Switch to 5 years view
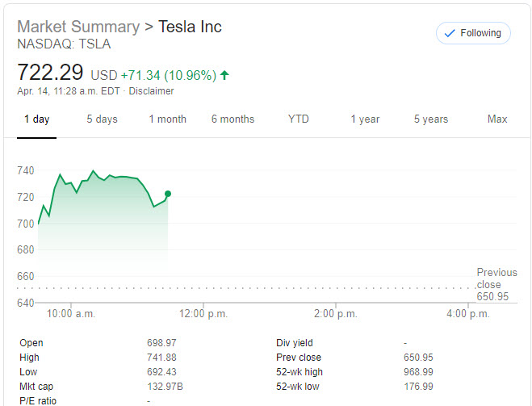Viewport: 532px width, 406px height. coord(431,119)
